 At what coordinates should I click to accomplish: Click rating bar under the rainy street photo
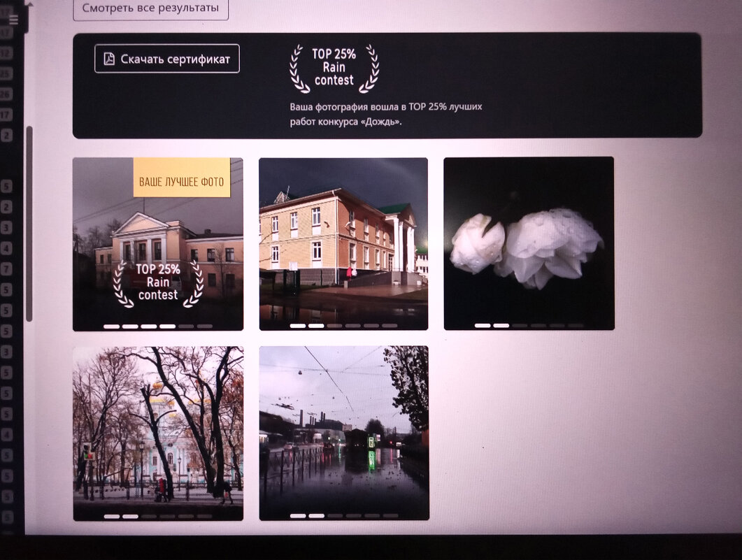tap(343, 516)
